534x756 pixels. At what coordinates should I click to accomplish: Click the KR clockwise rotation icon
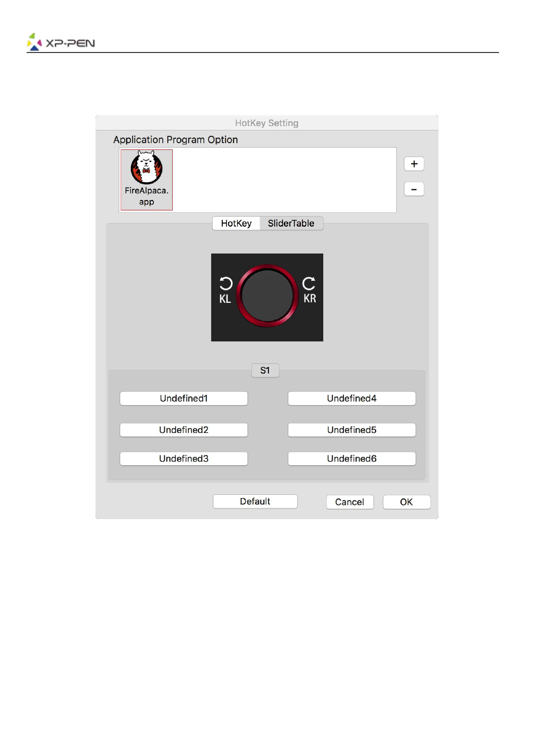[x=309, y=284]
